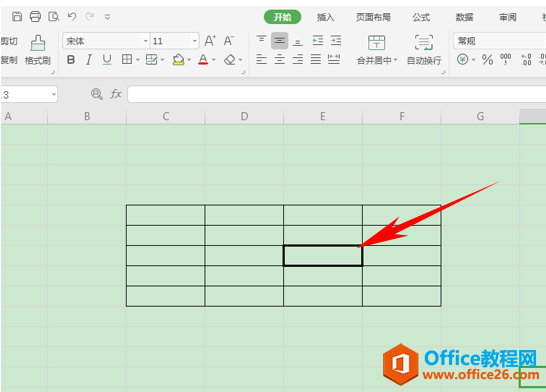Click the fx insert function icon
This screenshot has width=546, height=392.
click(116, 94)
